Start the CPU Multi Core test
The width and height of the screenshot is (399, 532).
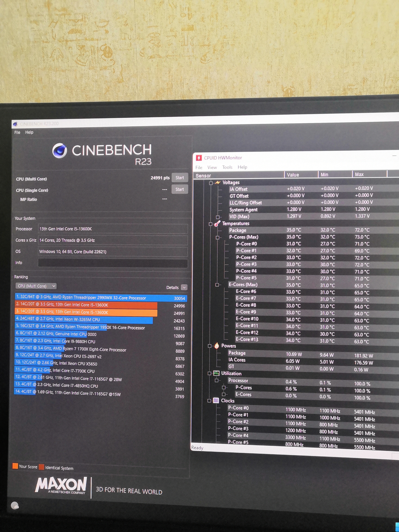pos(180,178)
